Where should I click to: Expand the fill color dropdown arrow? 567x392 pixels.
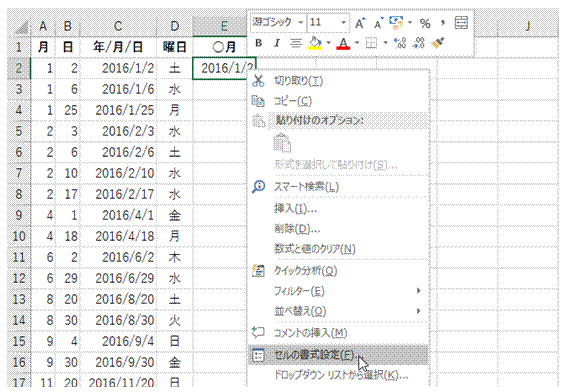328,43
